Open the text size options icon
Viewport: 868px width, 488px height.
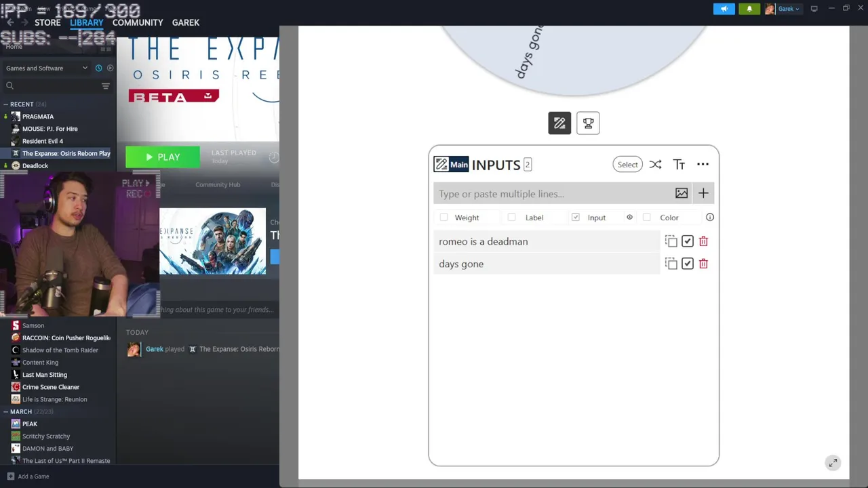pyautogui.click(x=679, y=165)
